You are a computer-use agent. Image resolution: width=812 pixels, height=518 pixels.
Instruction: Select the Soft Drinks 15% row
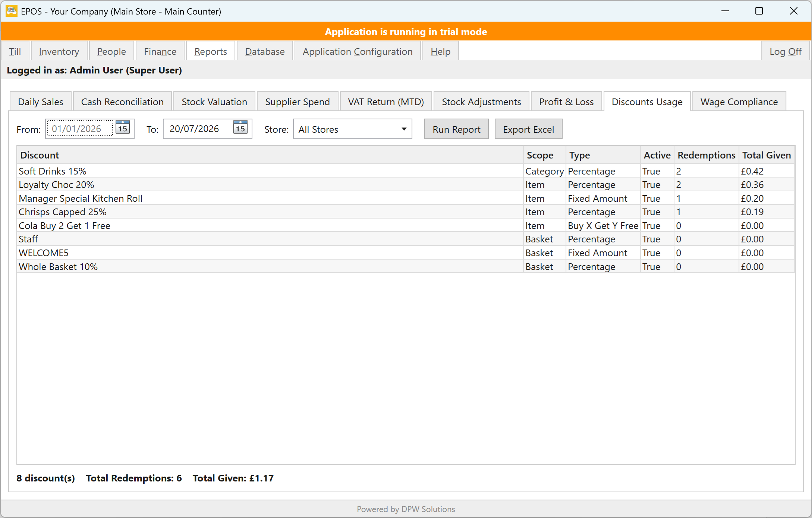[406, 171]
